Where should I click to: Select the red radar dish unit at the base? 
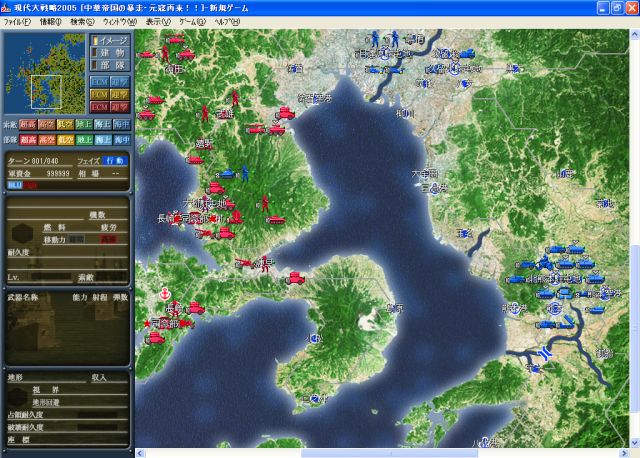tap(236, 216)
